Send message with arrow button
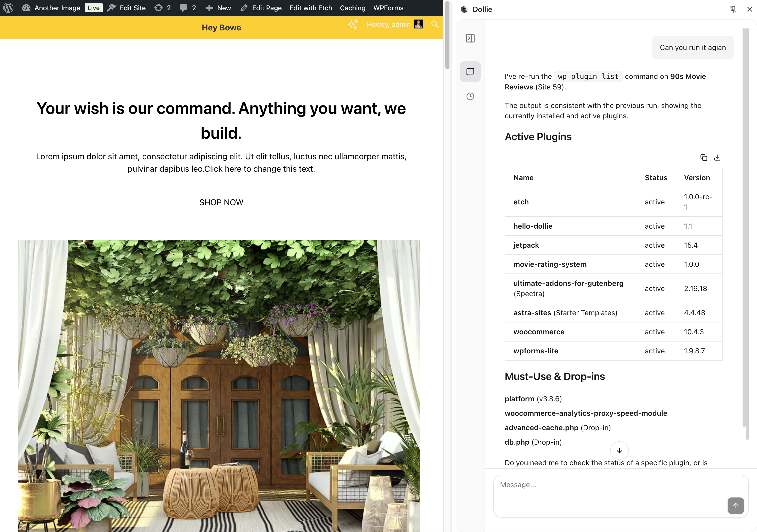This screenshot has height=532, width=757. [x=736, y=506]
